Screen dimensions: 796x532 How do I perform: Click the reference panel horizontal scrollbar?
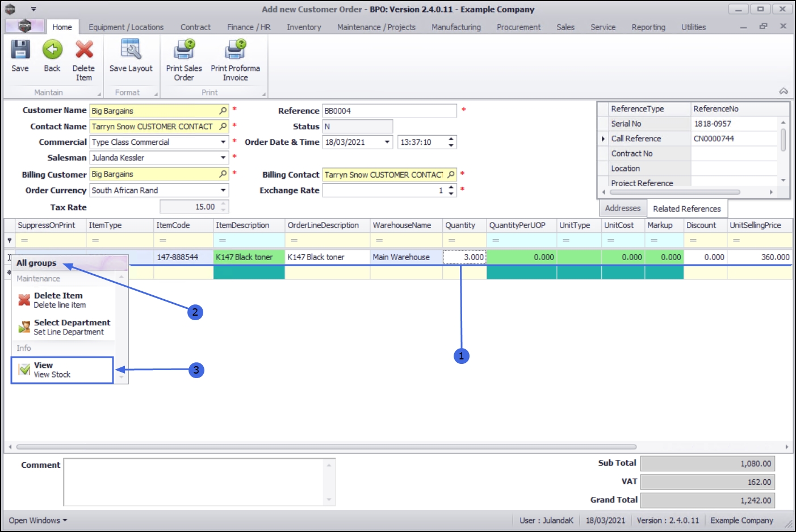pos(674,192)
